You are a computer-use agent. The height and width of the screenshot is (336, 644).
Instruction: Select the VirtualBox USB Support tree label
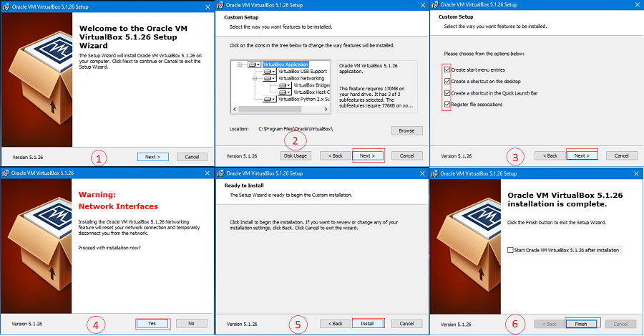coord(303,72)
